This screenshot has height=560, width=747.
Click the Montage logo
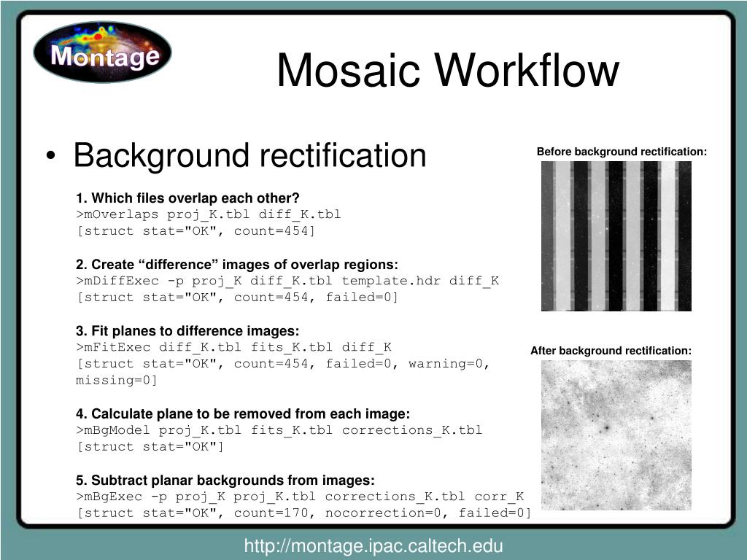pos(102,52)
